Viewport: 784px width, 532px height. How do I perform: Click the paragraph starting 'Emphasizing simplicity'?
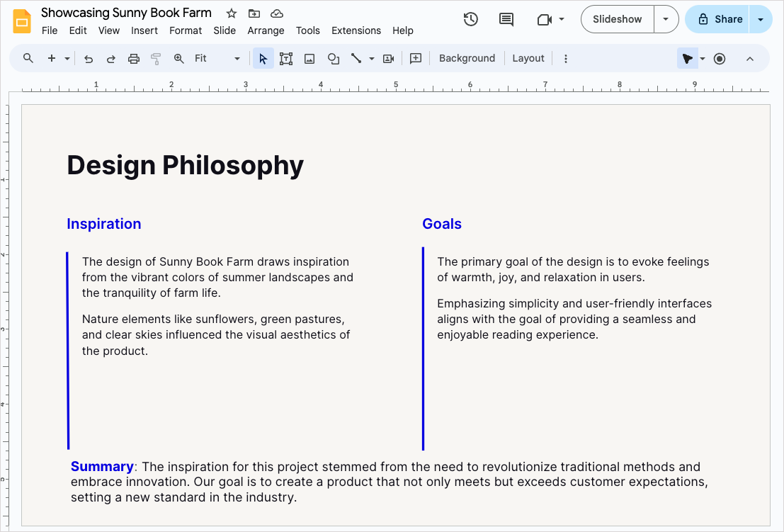click(x=574, y=319)
